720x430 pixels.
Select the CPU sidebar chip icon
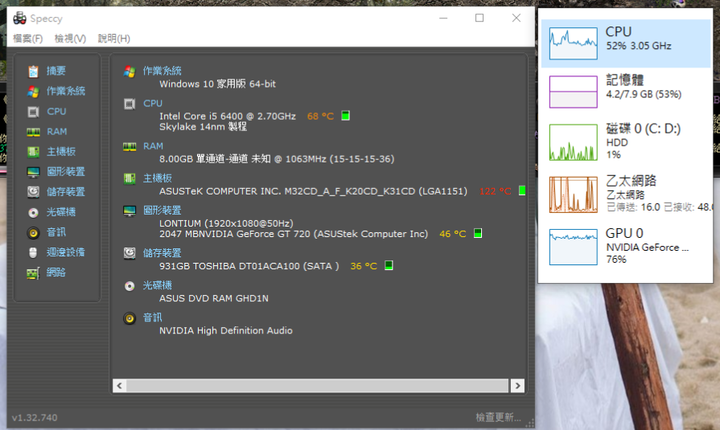33,112
